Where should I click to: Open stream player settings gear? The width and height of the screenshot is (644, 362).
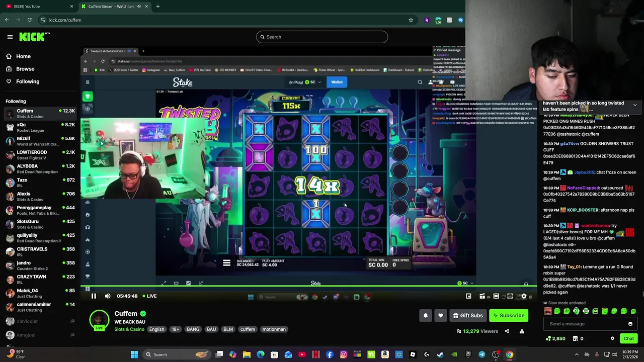pyautogui.click(x=524, y=296)
